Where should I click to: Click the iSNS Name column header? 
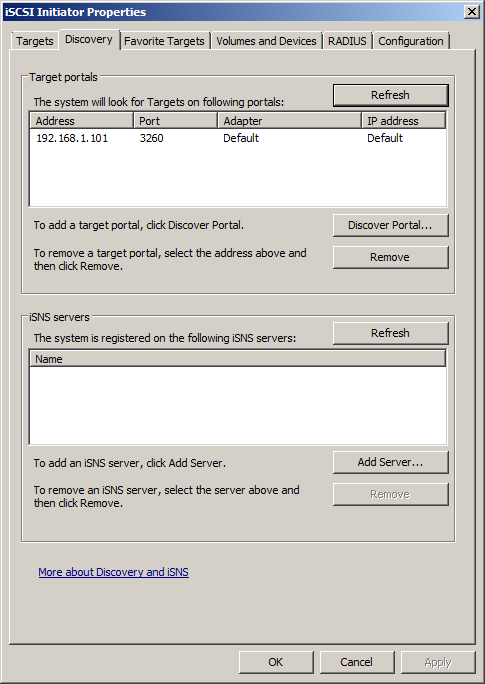[238, 359]
